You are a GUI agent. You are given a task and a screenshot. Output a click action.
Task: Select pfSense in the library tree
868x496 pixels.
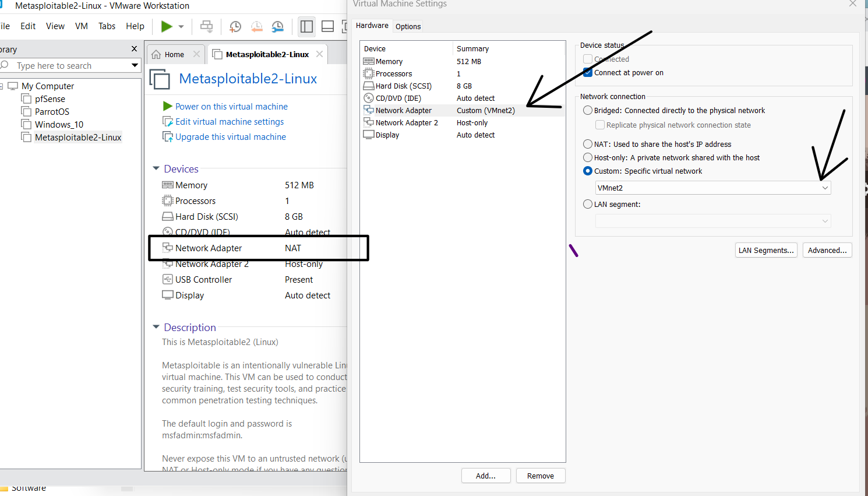pos(50,99)
